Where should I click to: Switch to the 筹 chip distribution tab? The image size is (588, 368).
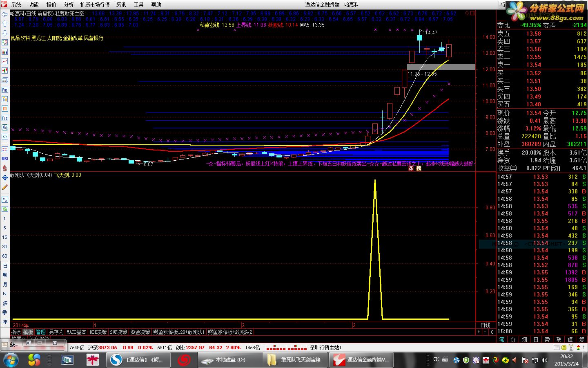click(582, 339)
